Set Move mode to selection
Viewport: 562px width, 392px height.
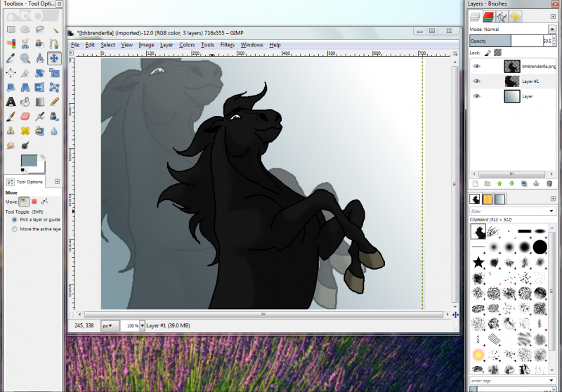(34, 202)
